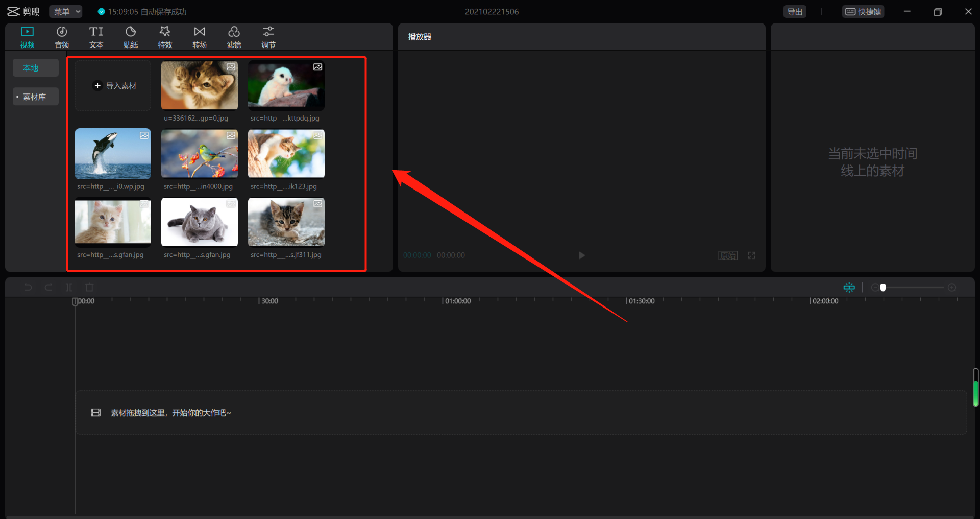Click the 02:00:00 mark on timeline ruler

(825, 301)
